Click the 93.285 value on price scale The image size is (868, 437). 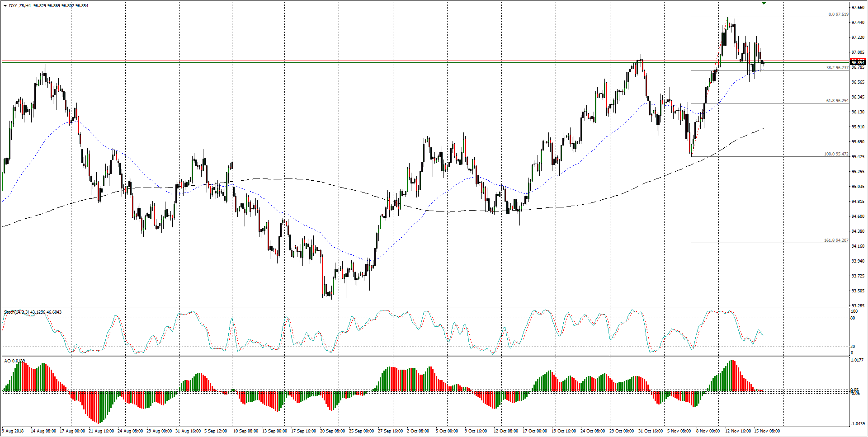[858, 306]
